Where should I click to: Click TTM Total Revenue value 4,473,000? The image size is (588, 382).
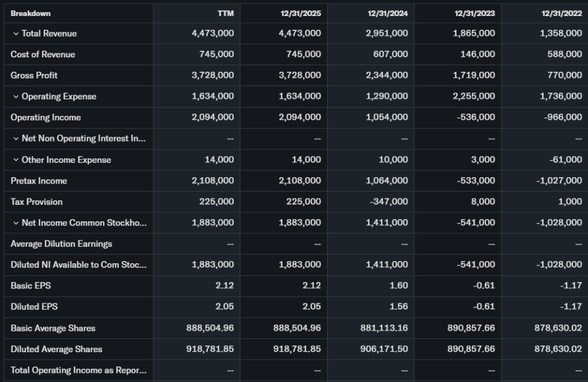212,34
